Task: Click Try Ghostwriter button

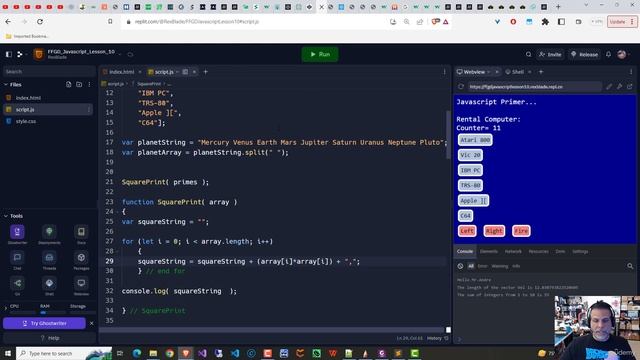Action: (x=44, y=323)
